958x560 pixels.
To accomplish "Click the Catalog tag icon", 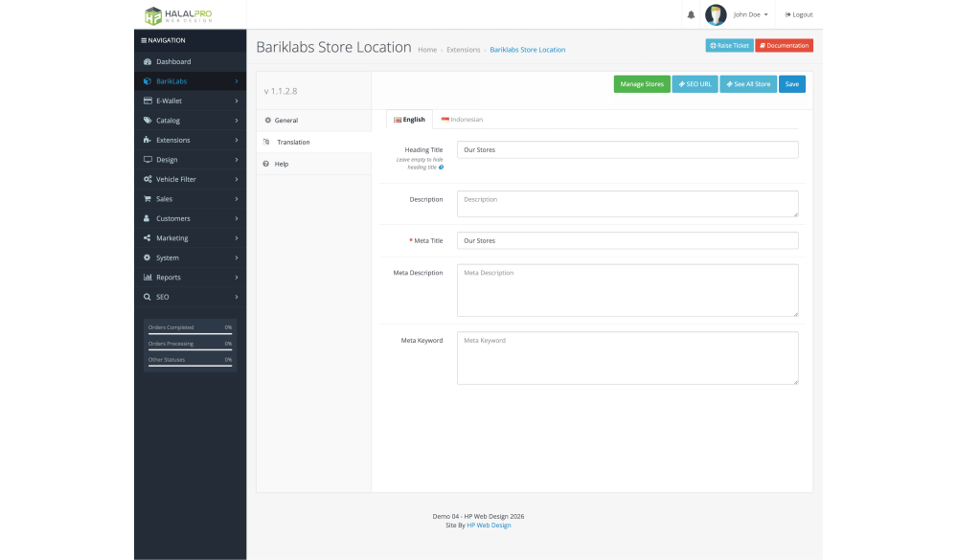I will [148, 121].
